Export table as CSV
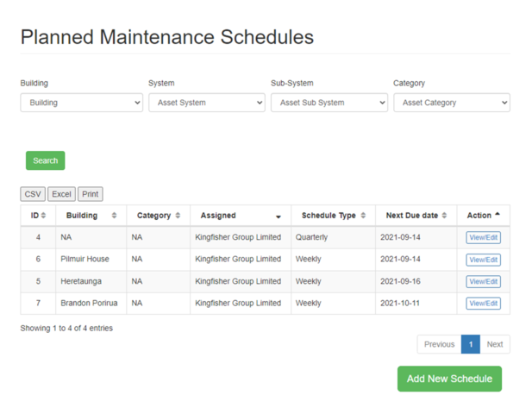Screen dimensions: 532x414 pos(33,194)
